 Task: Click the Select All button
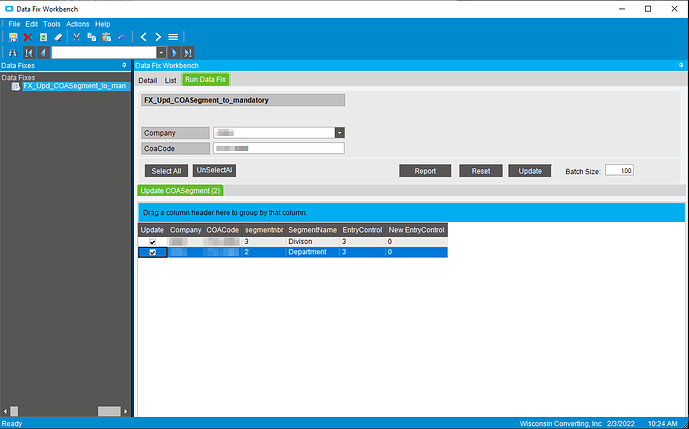[166, 171]
